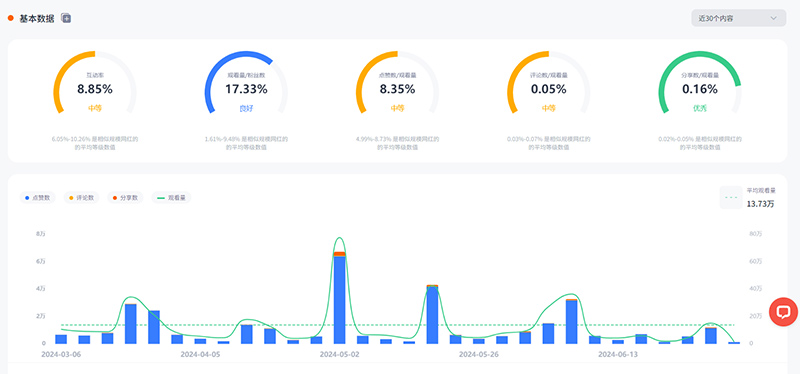Click the chevron arrow in 近30个内容 selector
Image resolution: width=800 pixels, height=374 pixels.
point(773,18)
